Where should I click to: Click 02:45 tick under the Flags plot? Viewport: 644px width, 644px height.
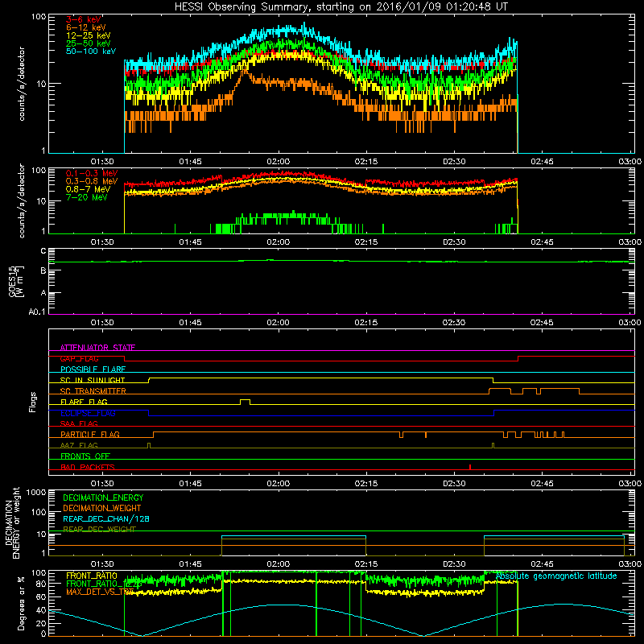click(x=542, y=484)
